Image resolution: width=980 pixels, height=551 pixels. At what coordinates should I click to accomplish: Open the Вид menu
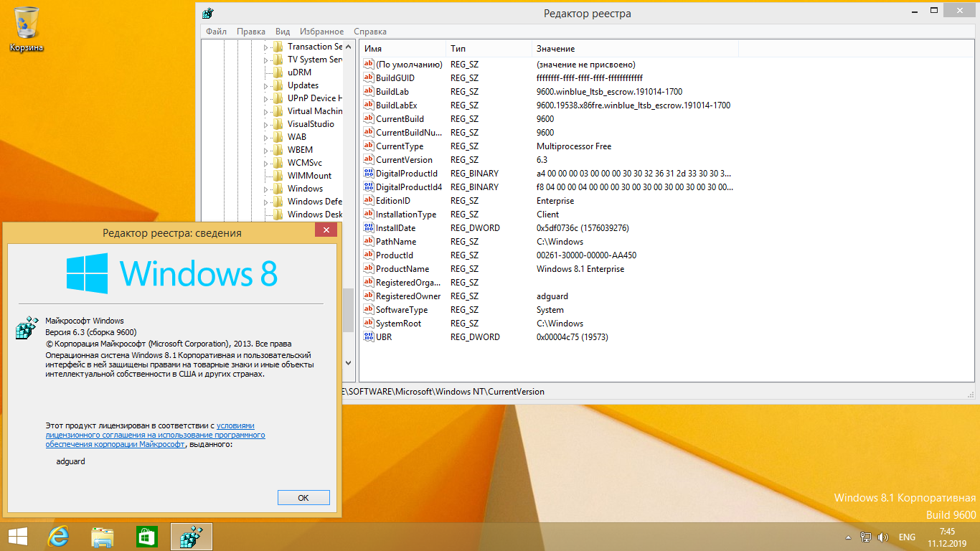click(283, 32)
